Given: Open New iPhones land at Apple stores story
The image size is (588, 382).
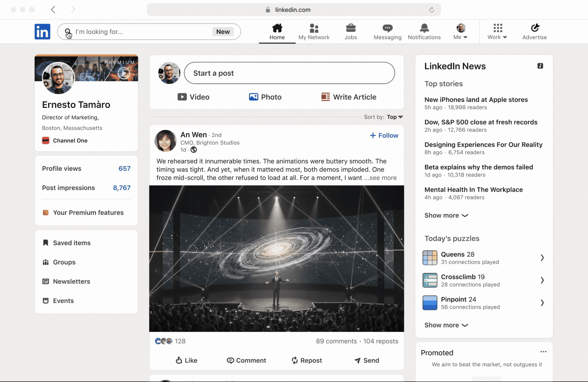Looking at the screenshot, I should pyautogui.click(x=476, y=100).
